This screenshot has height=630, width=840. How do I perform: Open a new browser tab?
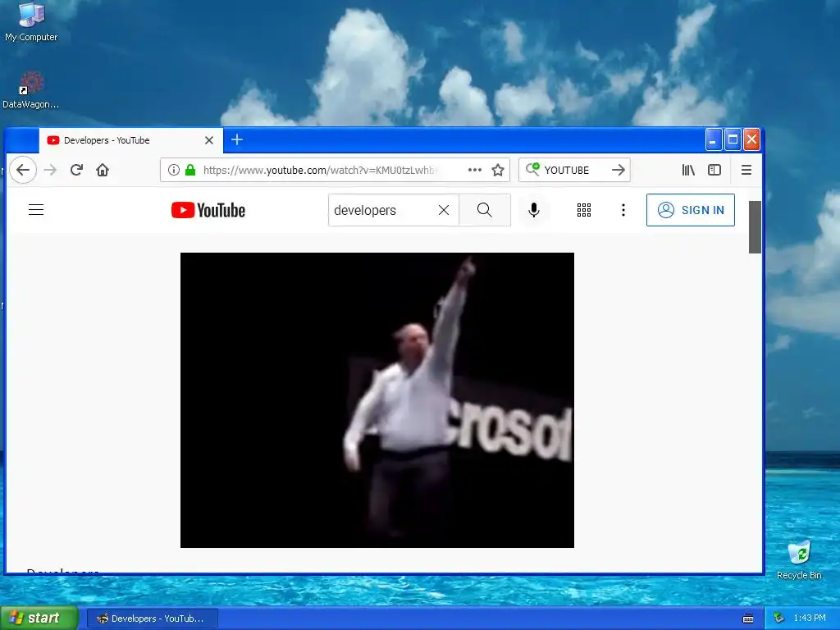237,139
